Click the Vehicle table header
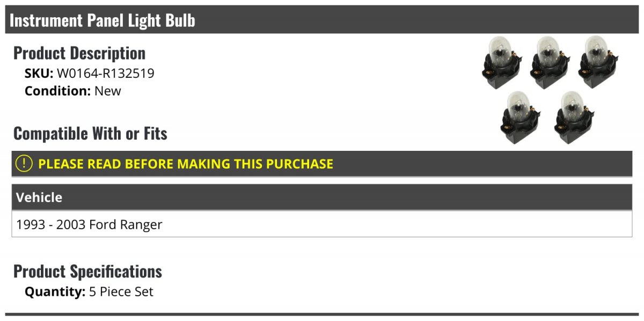The width and height of the screenshot is (644, 321). (322, 197)
